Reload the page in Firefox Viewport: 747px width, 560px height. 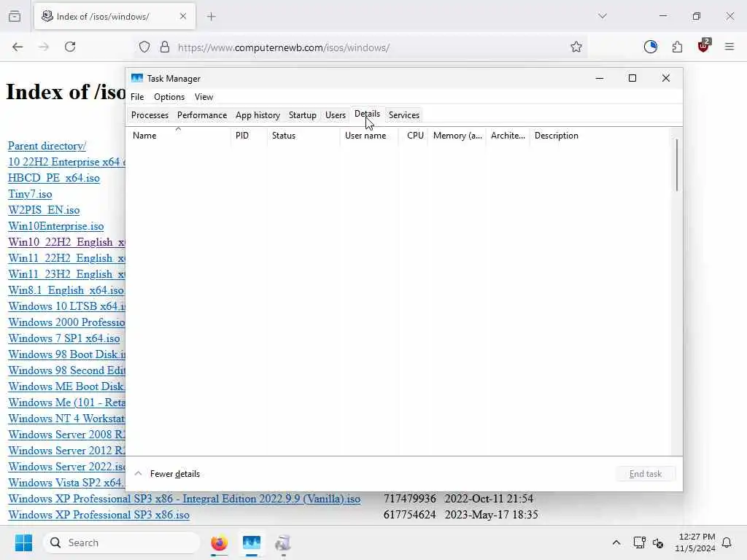click(x=70, y=47)
